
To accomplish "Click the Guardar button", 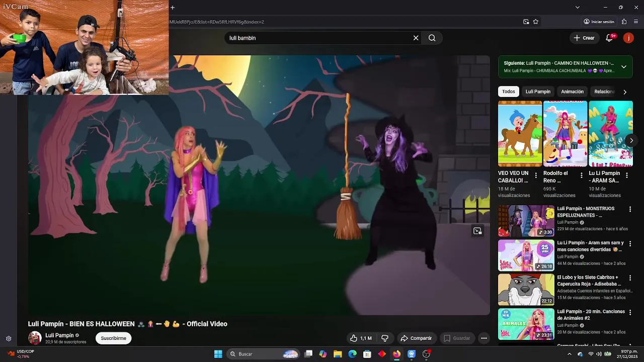I will click(457, 338).
